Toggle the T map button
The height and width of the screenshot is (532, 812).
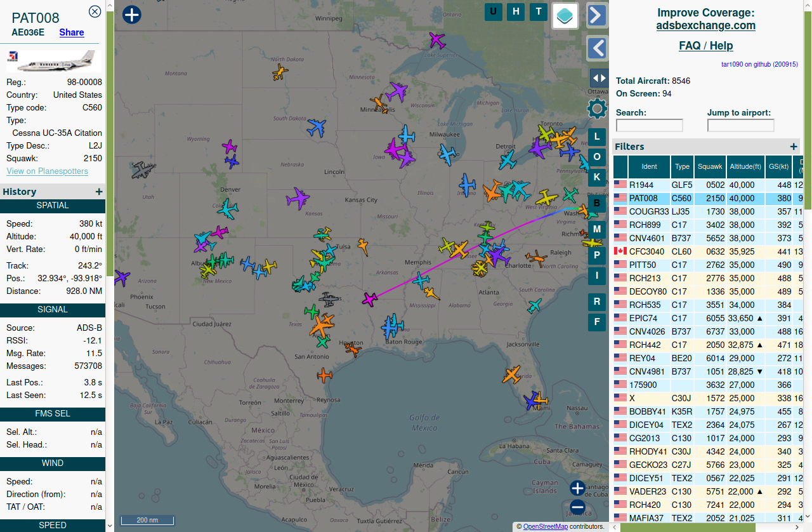click(539, 11)
